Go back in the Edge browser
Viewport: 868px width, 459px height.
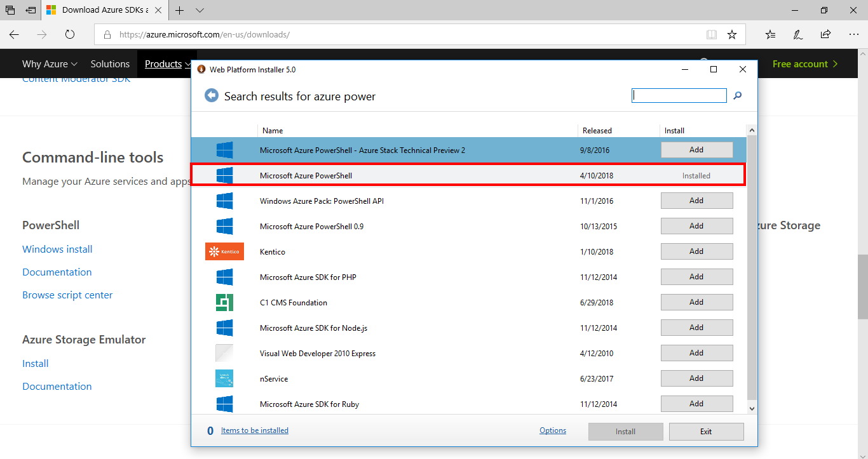pos(14,34)
